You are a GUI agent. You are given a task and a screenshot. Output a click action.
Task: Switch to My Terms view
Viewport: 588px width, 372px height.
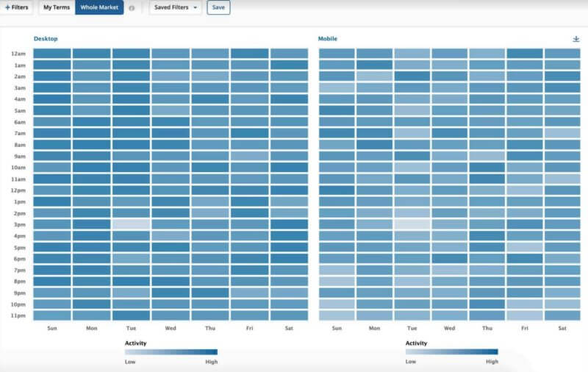57,7
